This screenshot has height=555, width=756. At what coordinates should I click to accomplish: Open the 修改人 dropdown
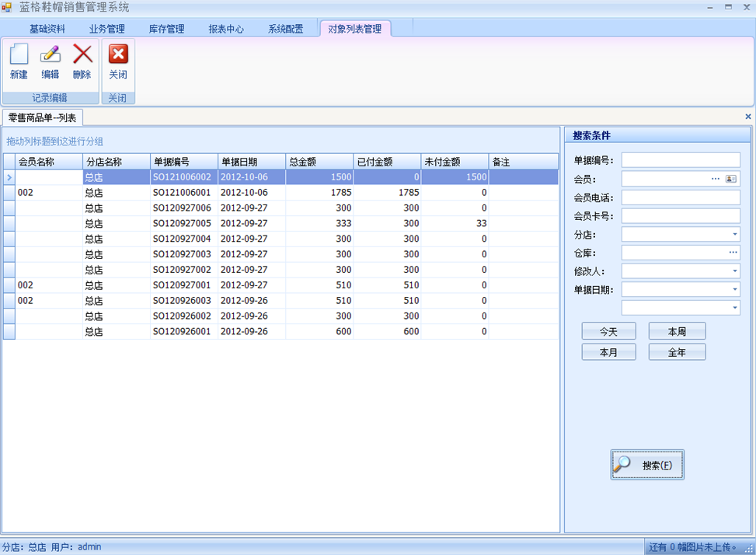tap(735, 271)
